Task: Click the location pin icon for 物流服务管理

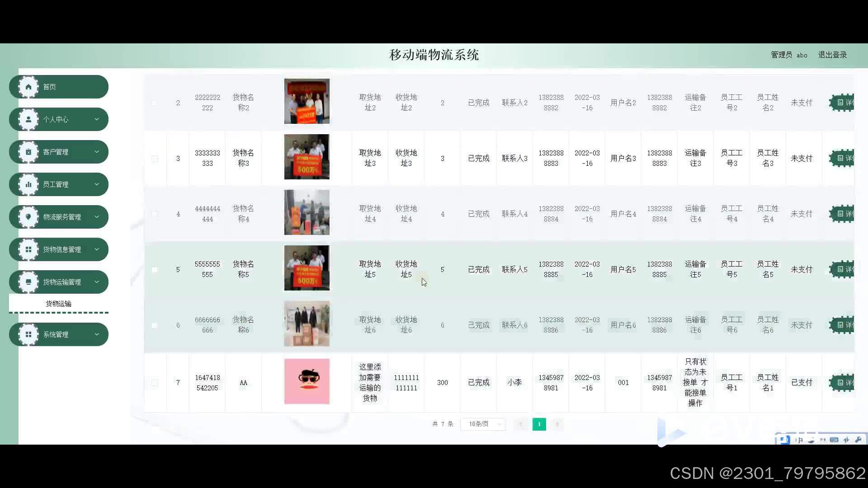Action: pos(28,217)
